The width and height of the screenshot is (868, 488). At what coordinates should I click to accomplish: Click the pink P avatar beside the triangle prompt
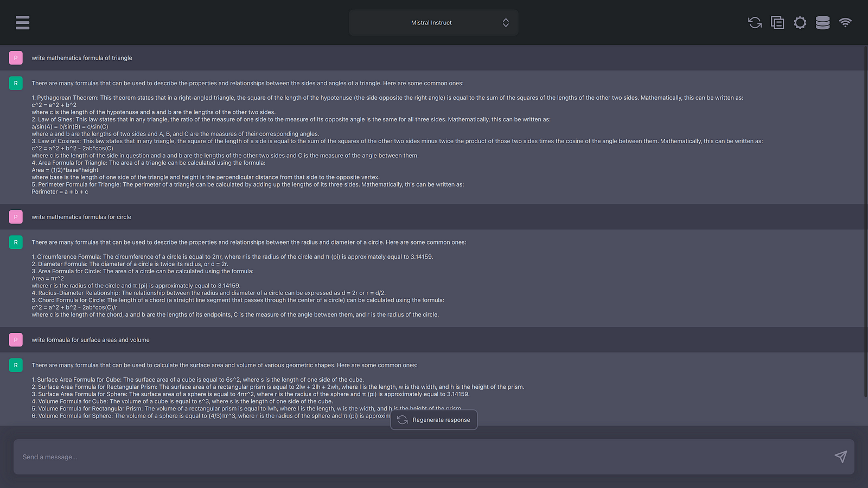click(16, 58)
